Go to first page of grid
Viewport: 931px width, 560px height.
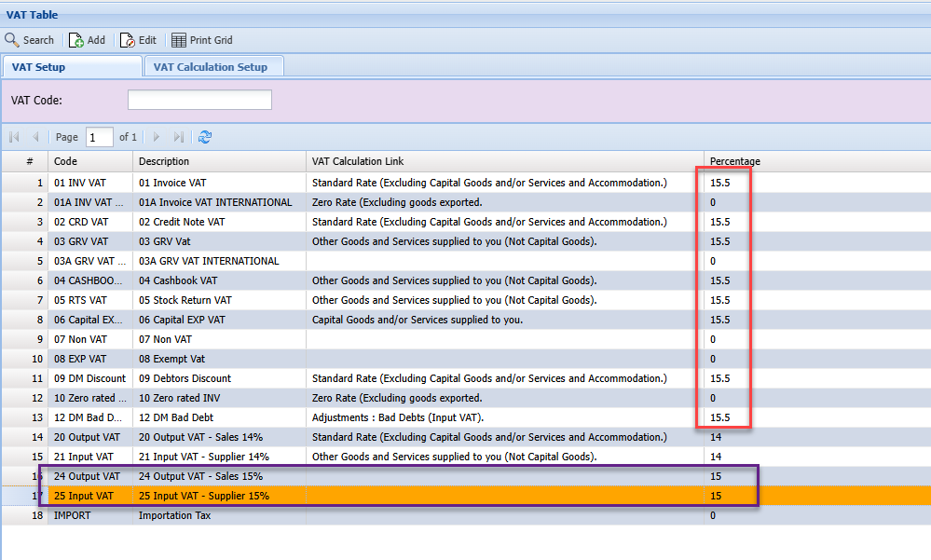pos(15,137)
